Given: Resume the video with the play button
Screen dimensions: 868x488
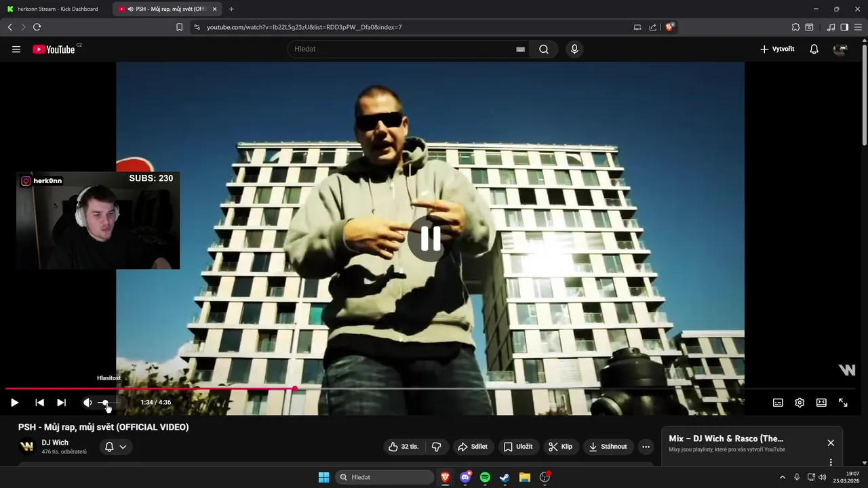Looking at the screenshot, I should pos(14,403).
